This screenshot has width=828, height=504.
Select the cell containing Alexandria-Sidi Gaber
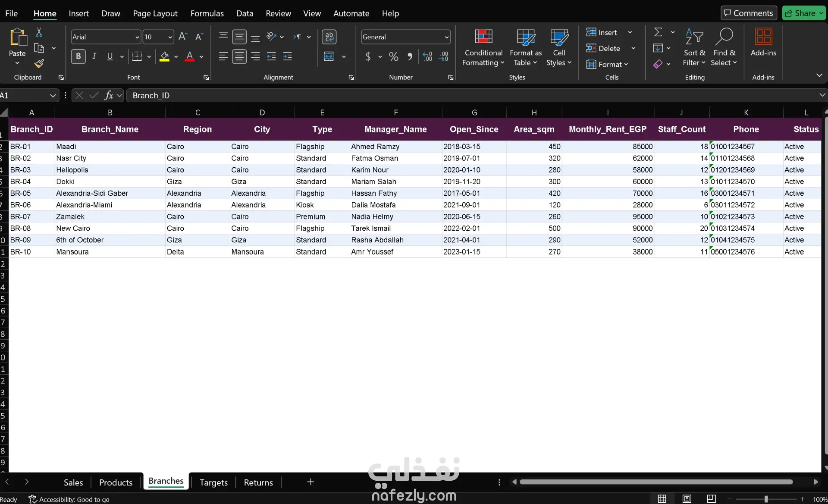tap(110, 193)
